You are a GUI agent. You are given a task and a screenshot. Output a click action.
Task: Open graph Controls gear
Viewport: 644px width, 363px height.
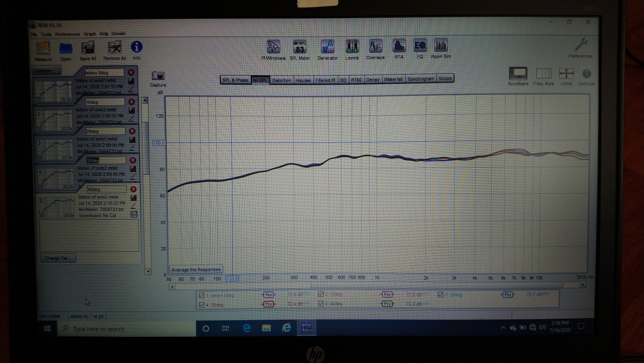(x=586, y=77)
